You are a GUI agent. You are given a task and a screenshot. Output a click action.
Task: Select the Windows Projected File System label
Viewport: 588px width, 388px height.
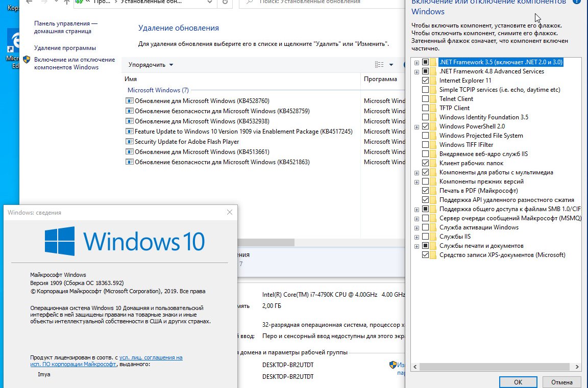click(x=481, y=136)
